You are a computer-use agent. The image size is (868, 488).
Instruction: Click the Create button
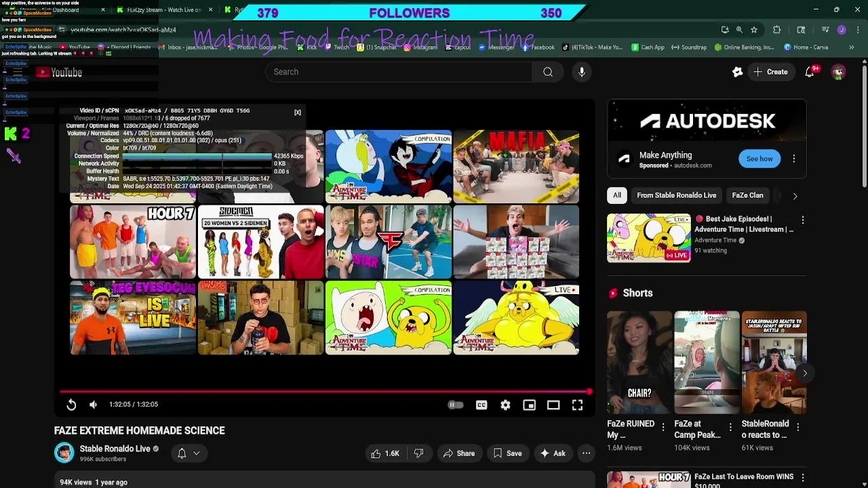click(x=770, y=72)
